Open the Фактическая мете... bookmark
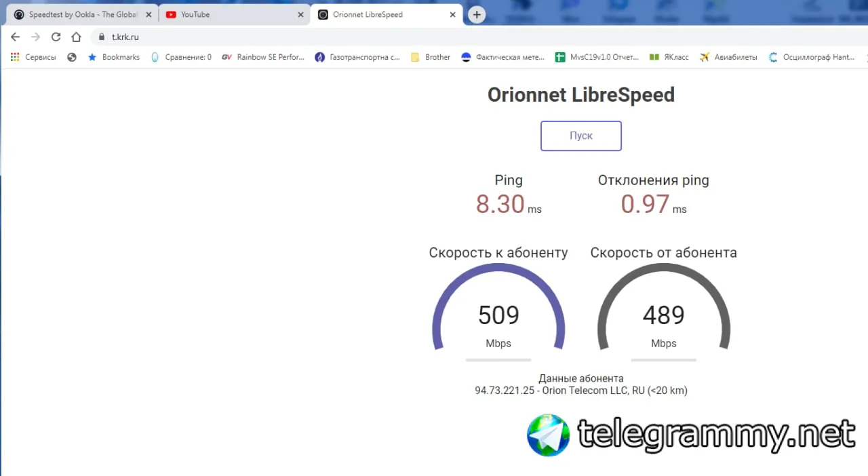Screen dimensions: 868x476 502,57
